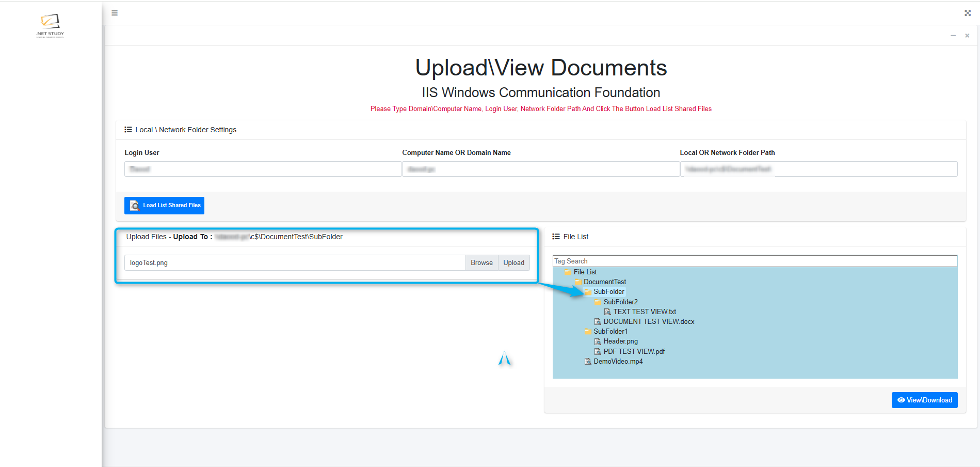
Task: Expand the SubFolder1 folder node
Action: pos(588,332)
